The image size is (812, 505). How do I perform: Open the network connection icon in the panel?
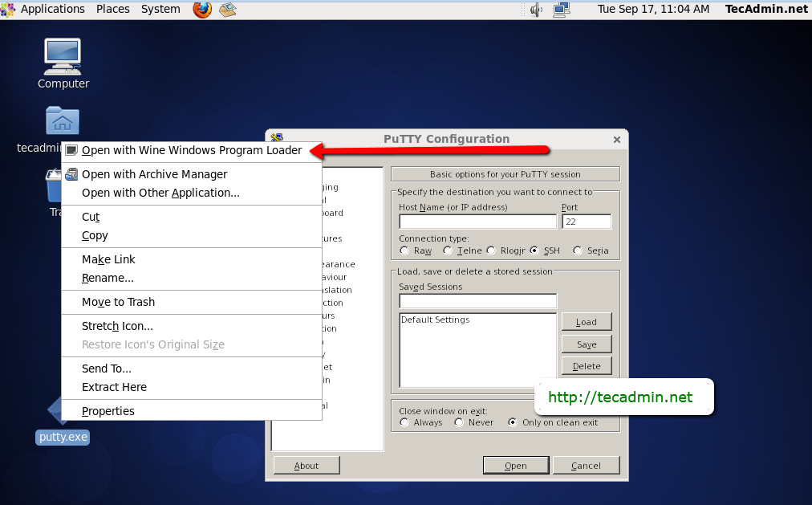[x=562, y=10]
